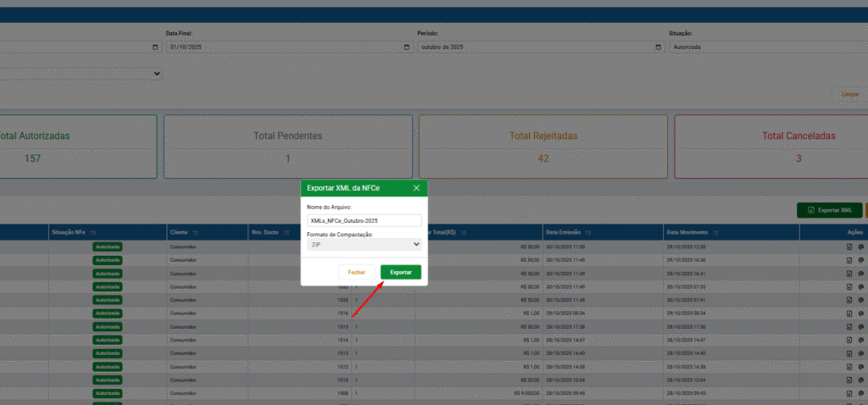Click the Nome do Arquivo field
The image size is (868, 405).
coord(364,220)
